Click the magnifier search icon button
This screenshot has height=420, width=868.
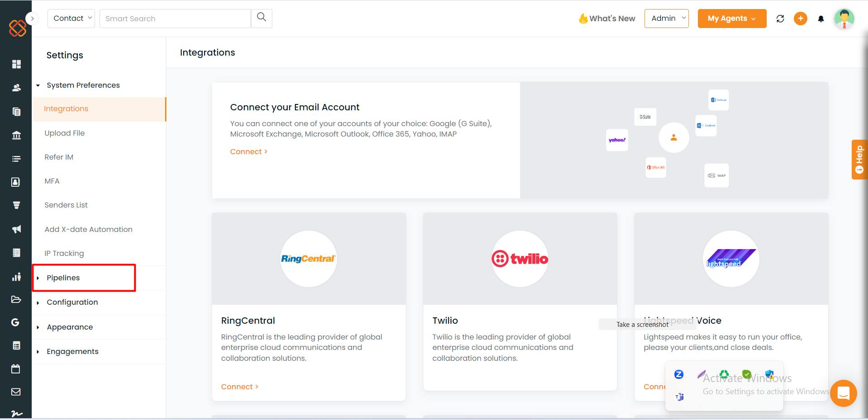tap(261, 18)
